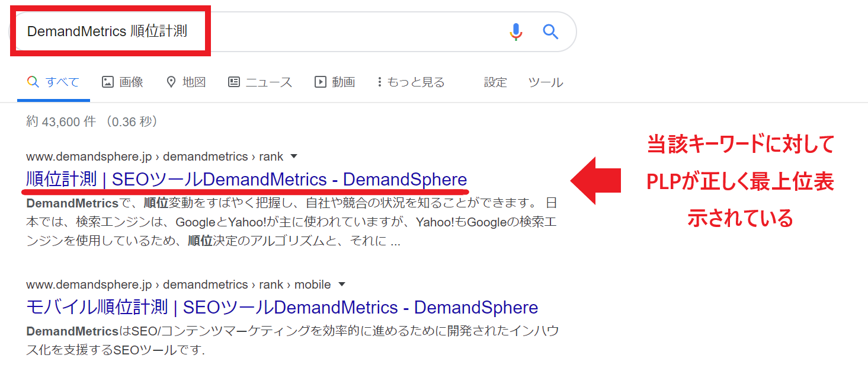This screenshot has width=868, height=374.
Task: Open the もっと見る menu
Action: click(x=411, y=82)
